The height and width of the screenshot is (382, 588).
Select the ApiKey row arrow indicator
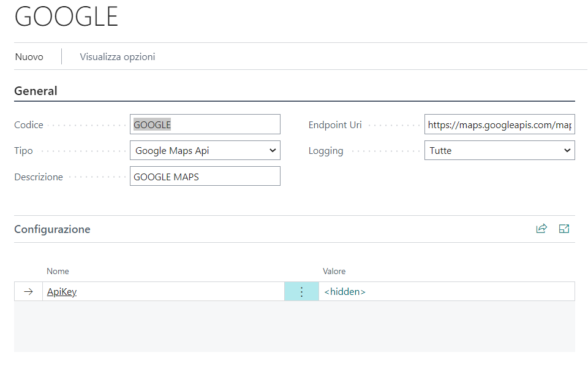point(29,292)
